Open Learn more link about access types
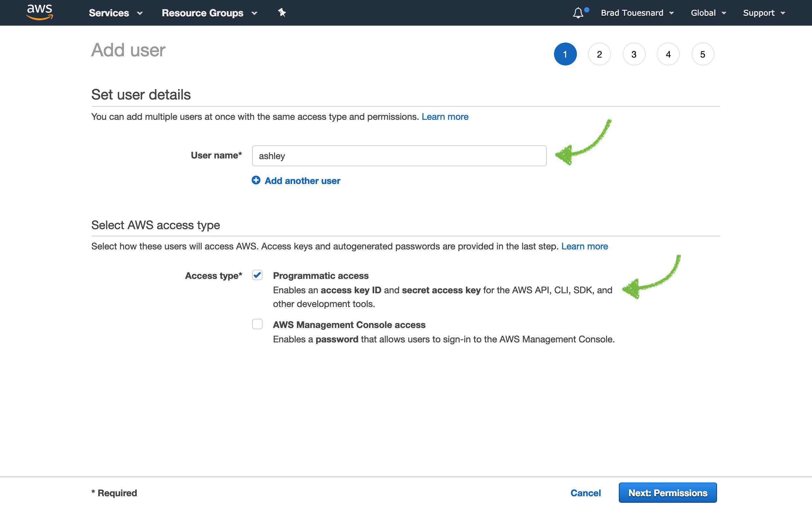Viewport: 812px width, 508px height. click(584, 246)
